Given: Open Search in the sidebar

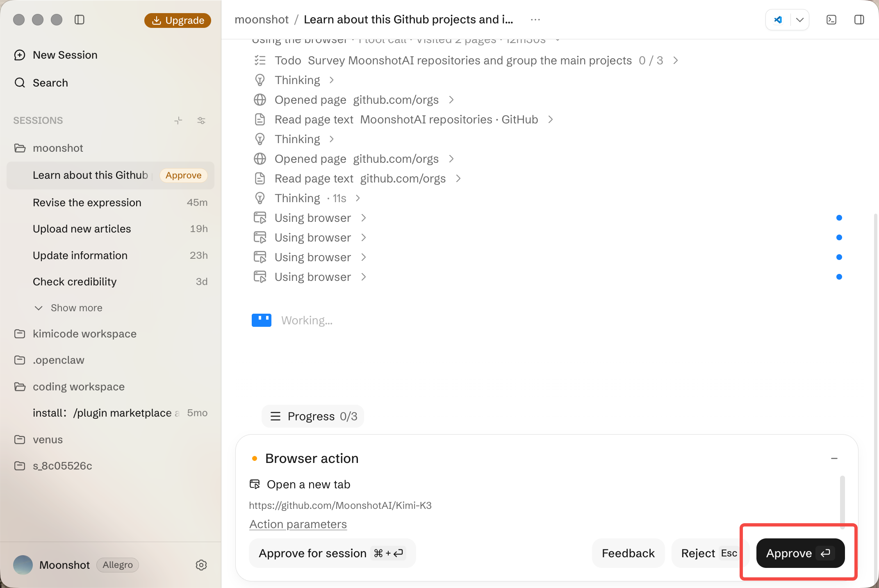Looking at the screenshot, I should [41, 83].
